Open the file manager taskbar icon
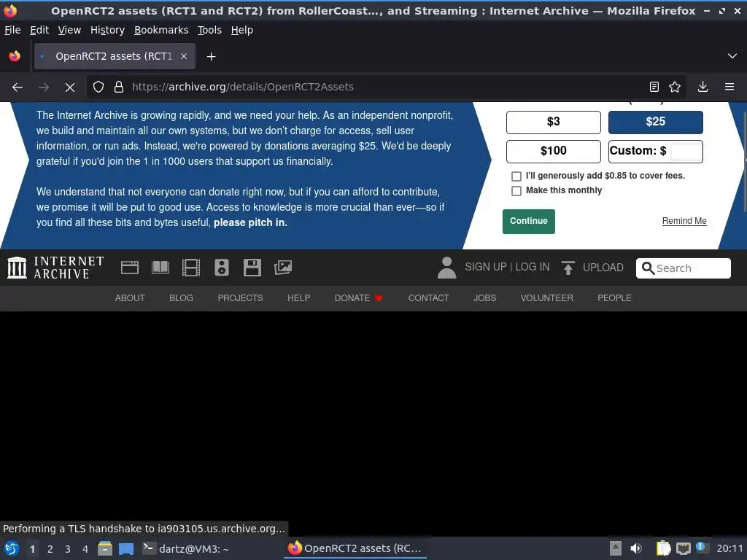Screen dimensions: 747x560 [105, 548]
